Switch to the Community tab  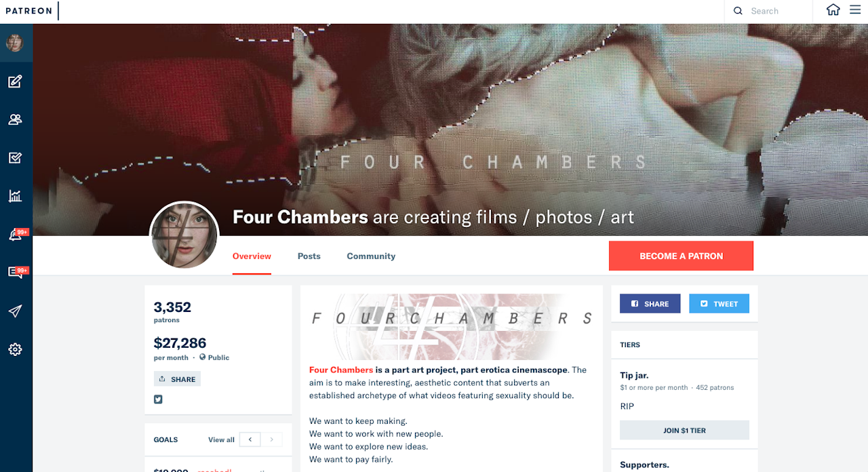(x=371, y=256)
